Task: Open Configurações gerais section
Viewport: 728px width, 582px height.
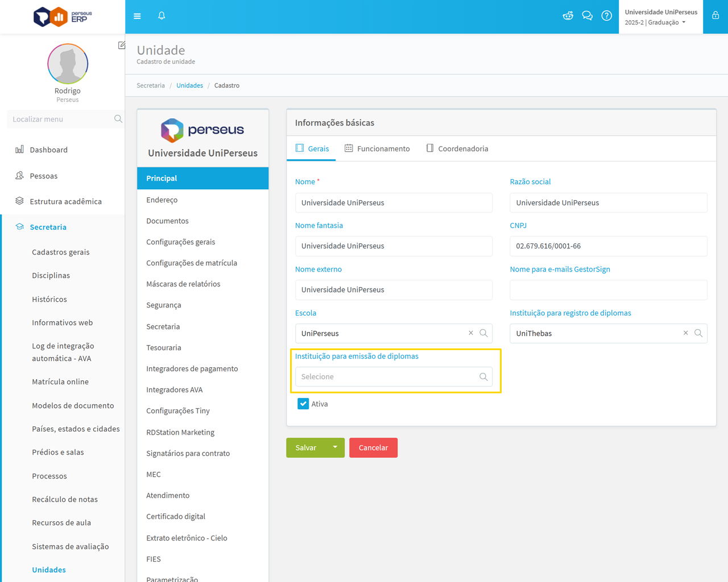Action: [202, 242]
